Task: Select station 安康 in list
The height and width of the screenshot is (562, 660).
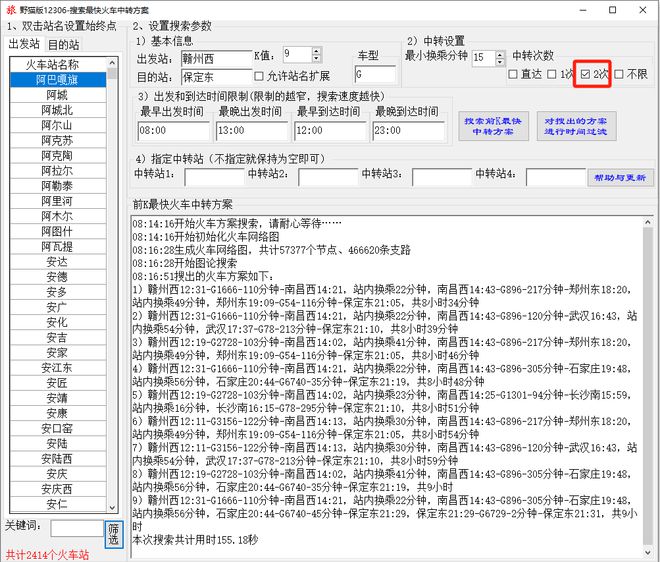Action: tap(57, 413)
